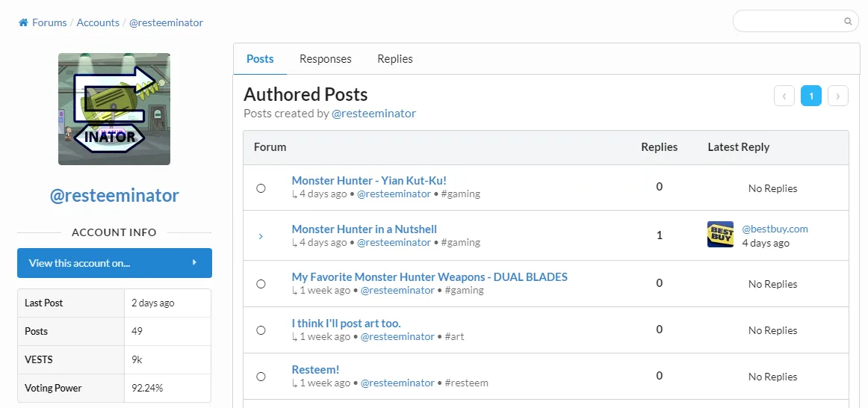Select page 1 in pagination
The image size is (868, 408).
coord(811,96)
